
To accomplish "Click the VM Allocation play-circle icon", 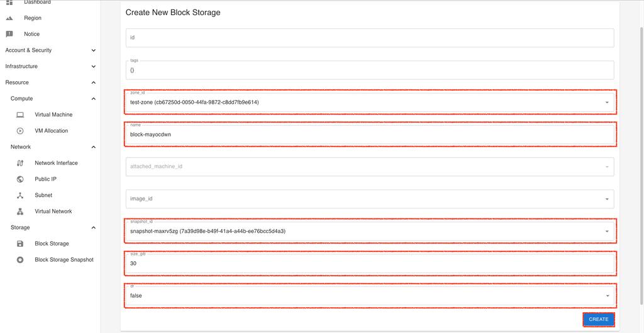I will pyautogui.click(x=19, y=131).
